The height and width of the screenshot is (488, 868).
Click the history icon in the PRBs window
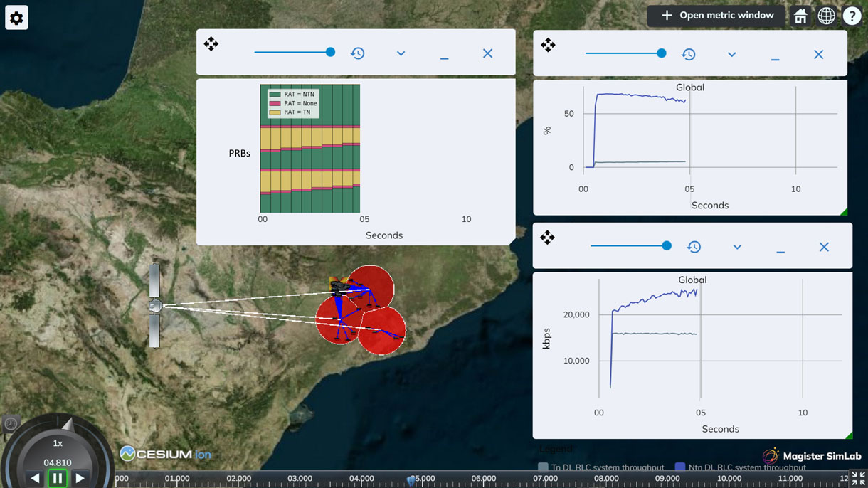click(x=358, y=53)
